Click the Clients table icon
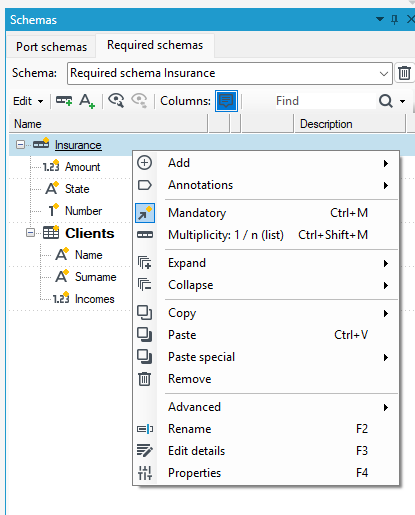Screen dimensions: 415x515 point(51,232)
